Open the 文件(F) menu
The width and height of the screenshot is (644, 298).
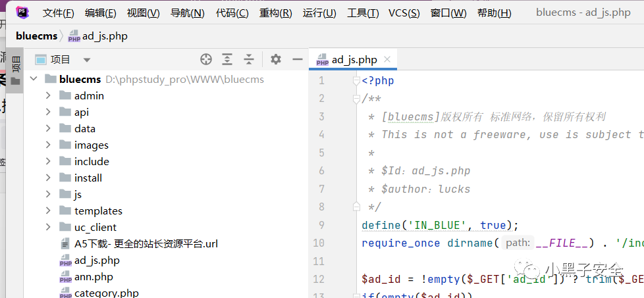tap(58, 13)
